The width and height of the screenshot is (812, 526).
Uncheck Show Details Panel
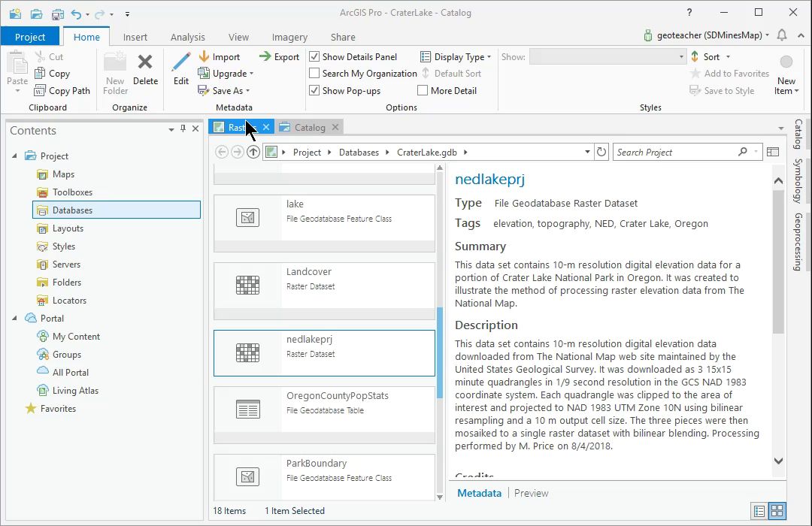click(314, 56)
